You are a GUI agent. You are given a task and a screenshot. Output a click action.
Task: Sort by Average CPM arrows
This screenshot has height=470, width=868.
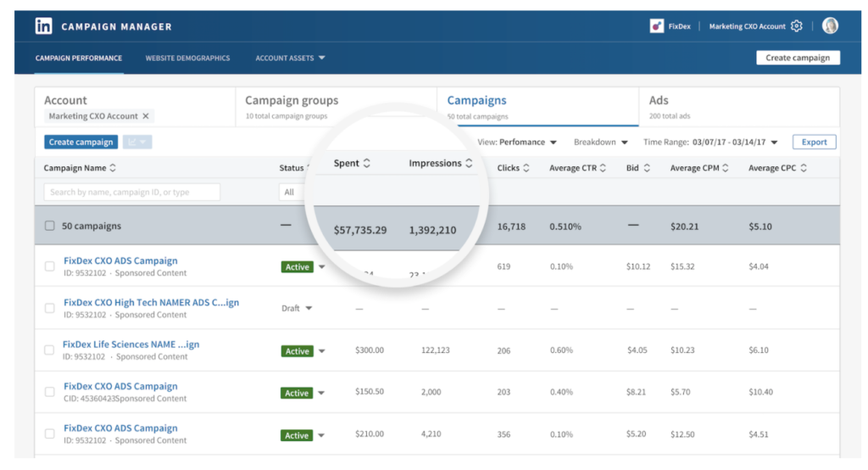pos(726,168)
